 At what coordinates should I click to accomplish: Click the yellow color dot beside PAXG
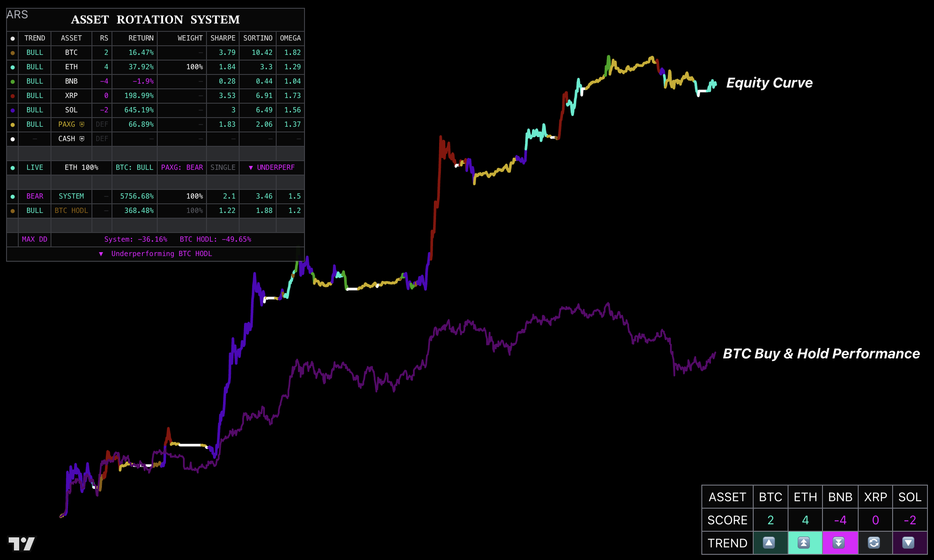click(x=13, y=124)
